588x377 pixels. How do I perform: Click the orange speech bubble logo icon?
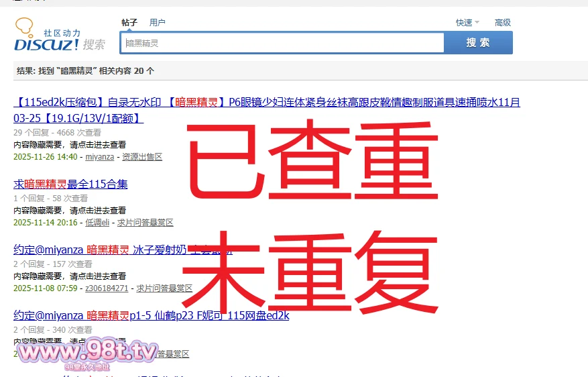pos(24,28)
